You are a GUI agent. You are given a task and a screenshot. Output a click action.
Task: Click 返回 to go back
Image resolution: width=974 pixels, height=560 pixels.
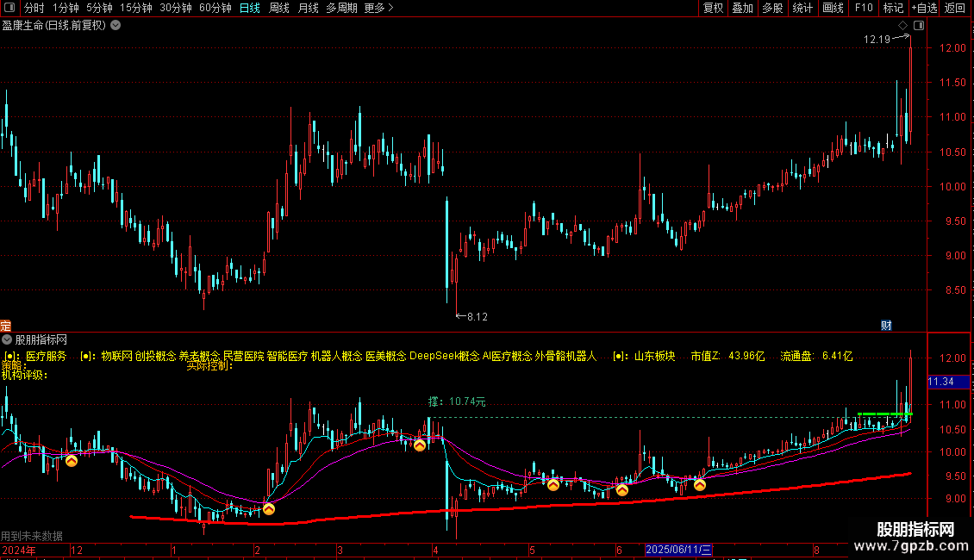(x=955, y=8)
